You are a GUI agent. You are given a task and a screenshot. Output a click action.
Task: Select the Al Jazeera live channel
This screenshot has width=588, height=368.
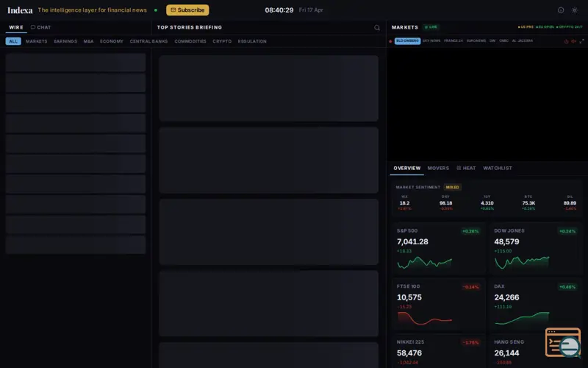tap(523, 41)
